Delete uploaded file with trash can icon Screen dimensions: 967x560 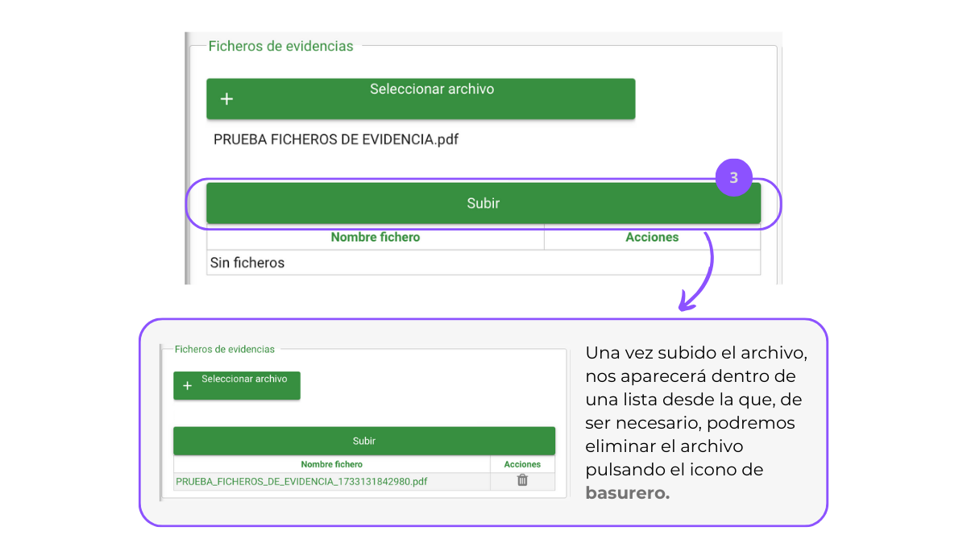point(522,480)
